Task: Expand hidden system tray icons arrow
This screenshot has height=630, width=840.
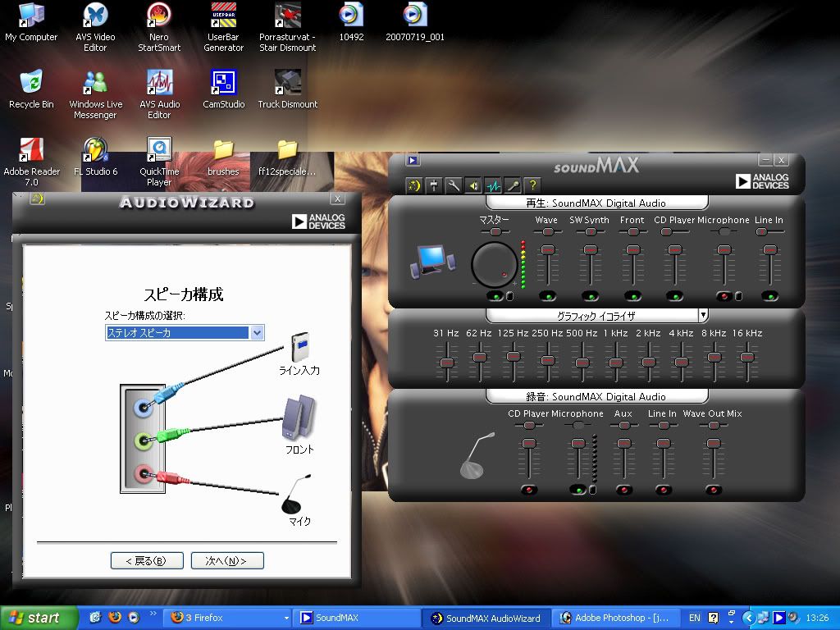Action: coord(748,618)
